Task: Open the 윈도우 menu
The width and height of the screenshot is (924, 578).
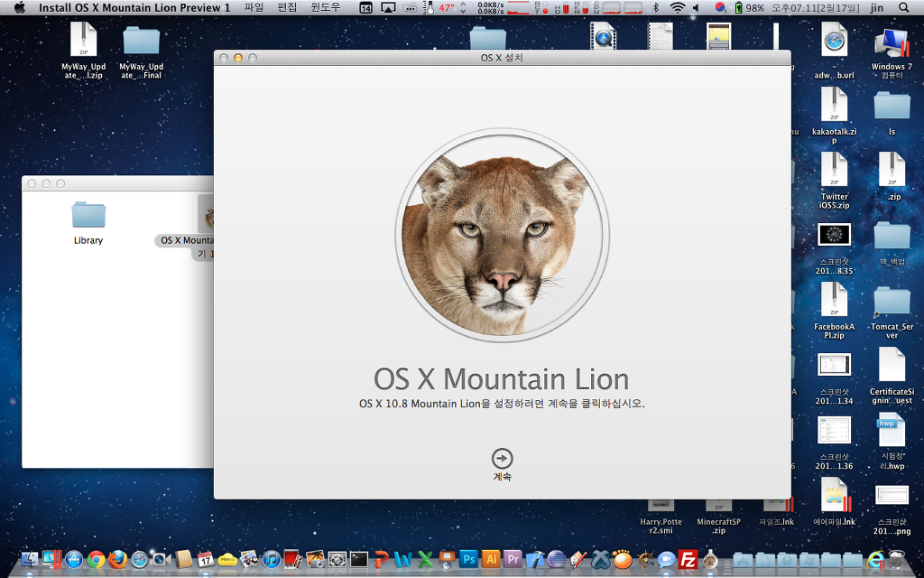Action: (x=325, y=7)
